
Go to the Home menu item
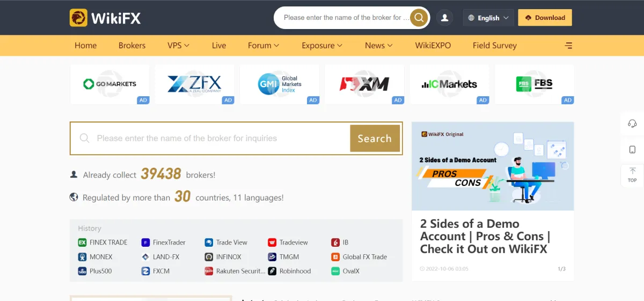(86, 46)
